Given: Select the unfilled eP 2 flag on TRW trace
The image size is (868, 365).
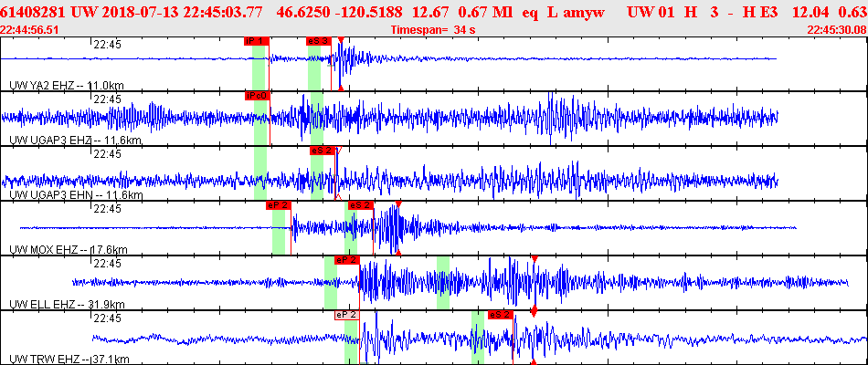Looking at the screenshot, I should point(347,315).
